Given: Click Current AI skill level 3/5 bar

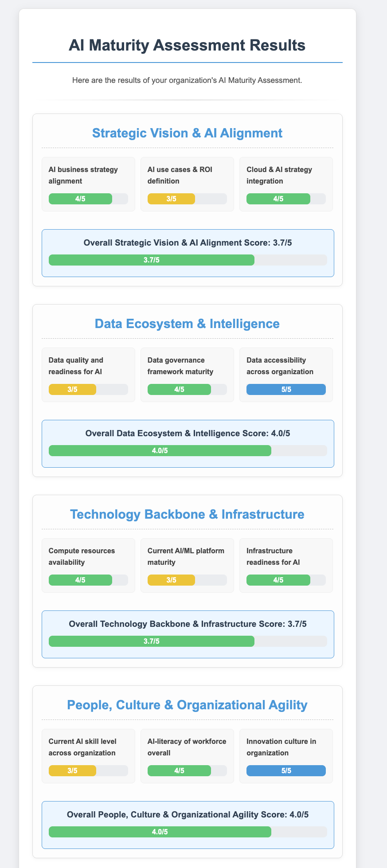Looking at the screenshot, I should pos(88,770).
